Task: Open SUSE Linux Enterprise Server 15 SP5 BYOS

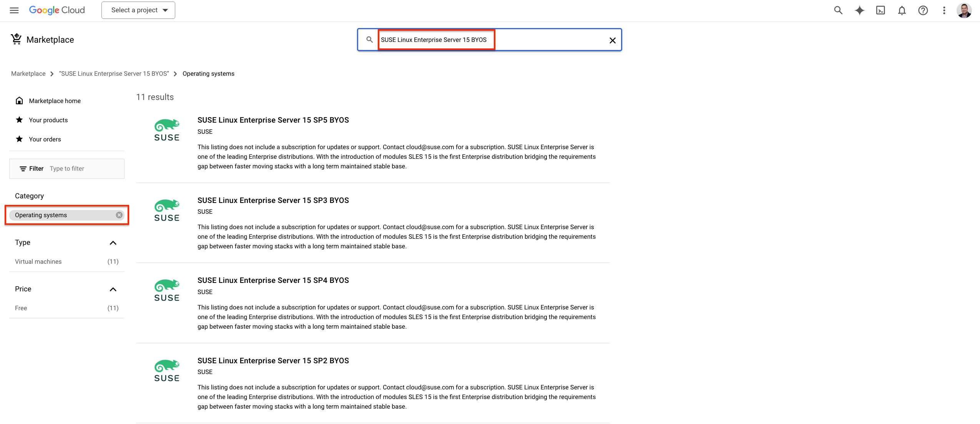Action: 273,120
